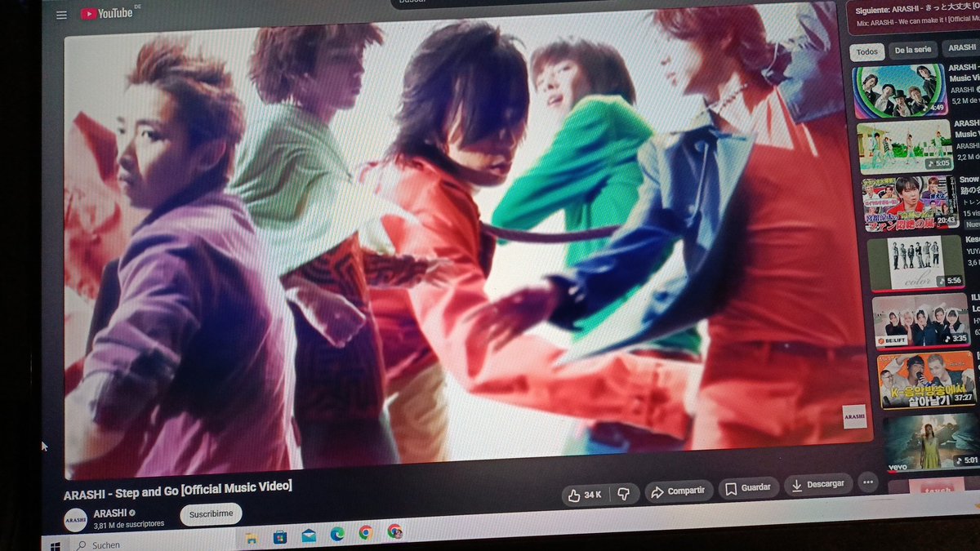Open the recommended video lasting 4:49
This screenshot has width=980, height=551.
[x=900, y=91]
